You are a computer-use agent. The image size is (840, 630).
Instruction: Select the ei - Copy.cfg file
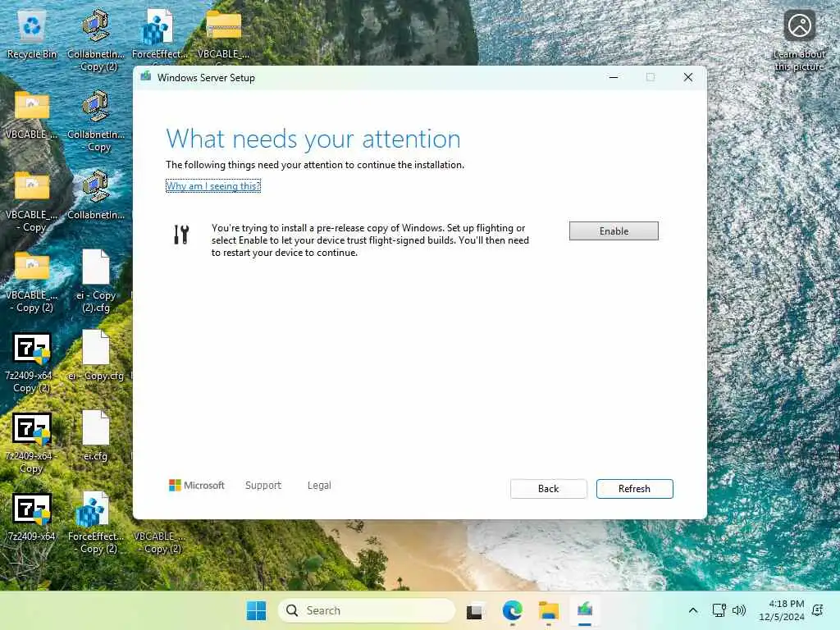[96, 355]
